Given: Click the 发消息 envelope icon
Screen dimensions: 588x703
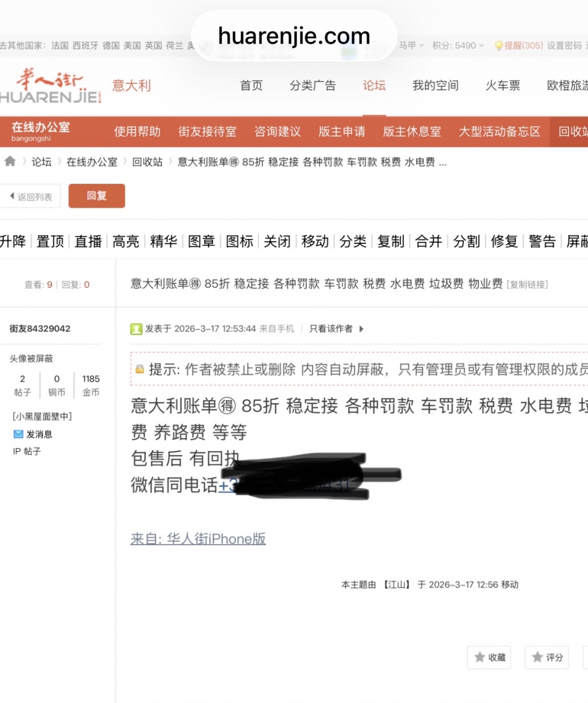Looking at the screenshot, I should tap(18, 434).
